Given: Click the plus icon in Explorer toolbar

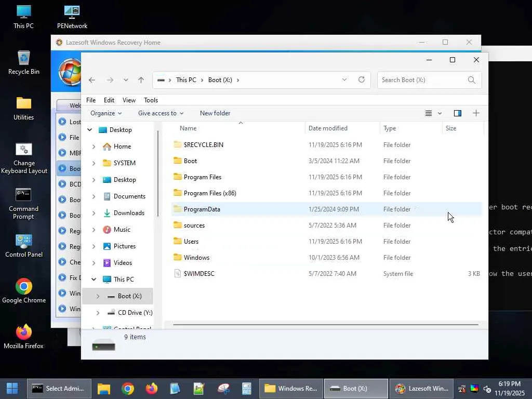Looking at the screenshot, I should [x=476, y=113].
